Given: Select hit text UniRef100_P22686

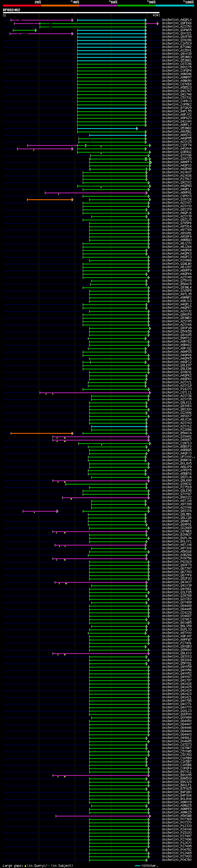Looking at the screenshot, I should 177,430.
